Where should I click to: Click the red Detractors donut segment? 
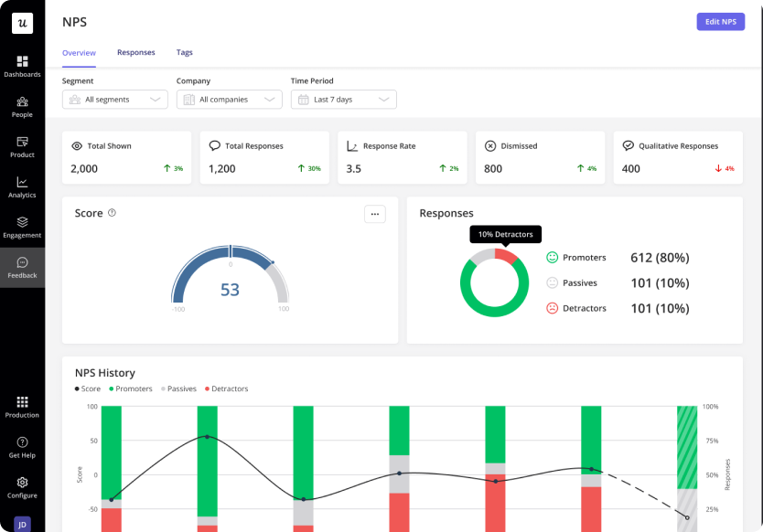click(507, 256)
